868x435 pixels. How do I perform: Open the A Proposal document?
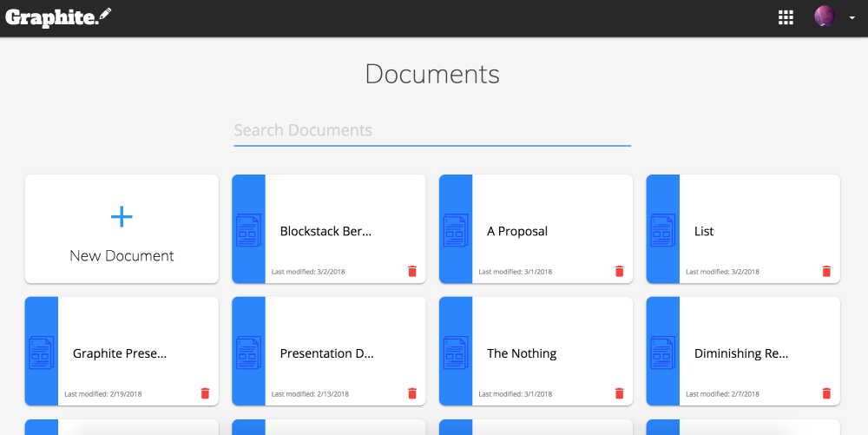point(517,232)
